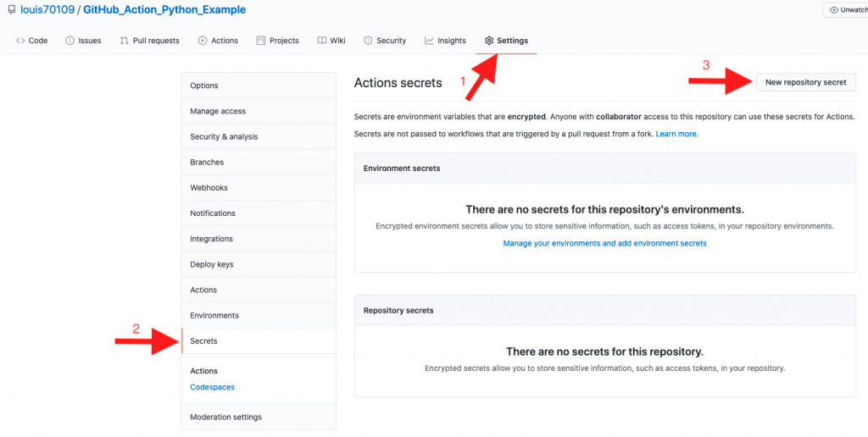Screen dimensions: 868x437
Task: Open Moderation settings in sidebar
Action: (x=259, y=417)
